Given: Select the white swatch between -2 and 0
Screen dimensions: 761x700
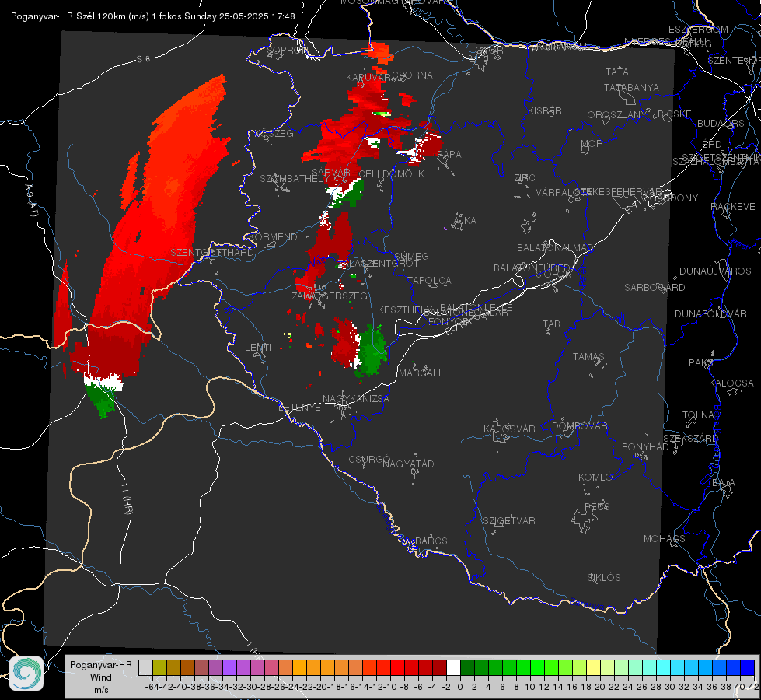Looking at the screenshot, I should [x=453, y=667].
